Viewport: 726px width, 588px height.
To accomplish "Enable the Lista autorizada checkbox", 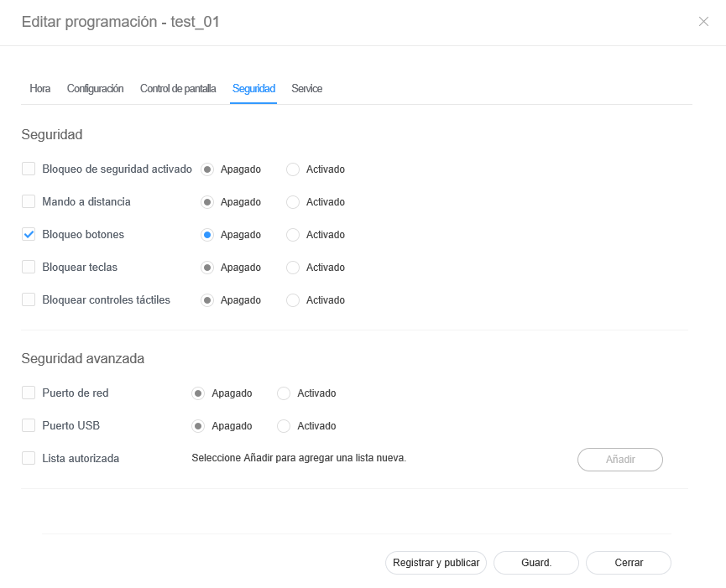I will point(29,459).
